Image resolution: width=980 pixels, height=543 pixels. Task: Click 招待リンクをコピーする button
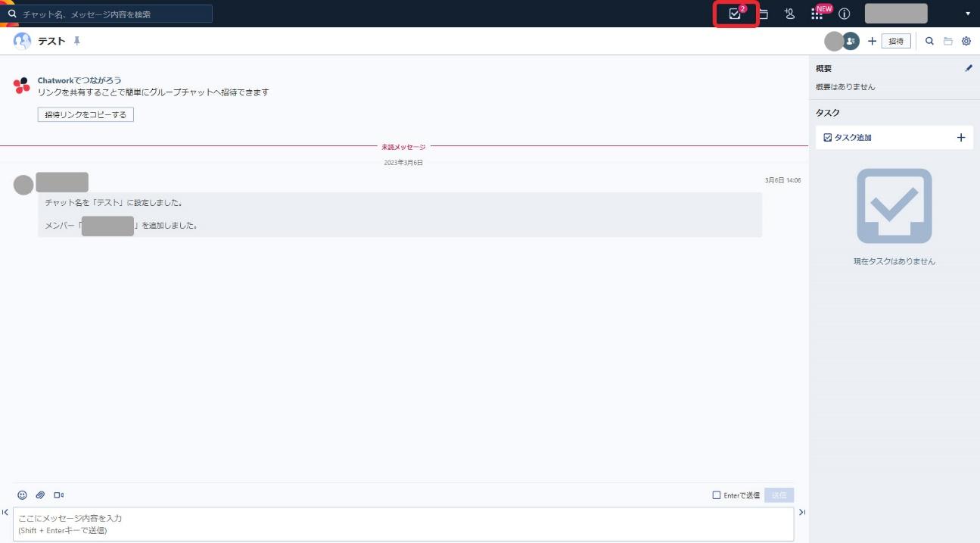click(x=86, y=115)
